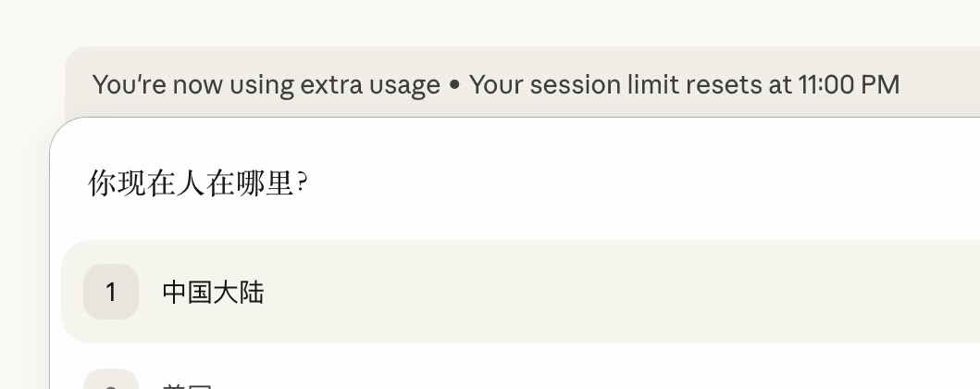Click the bullet separator in the banner
The image size is (980, 389).
coord(454,85)
